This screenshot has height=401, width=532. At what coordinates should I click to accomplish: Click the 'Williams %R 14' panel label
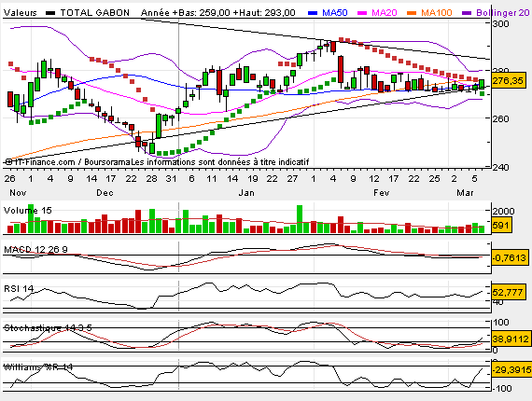(x=38, y=366)
